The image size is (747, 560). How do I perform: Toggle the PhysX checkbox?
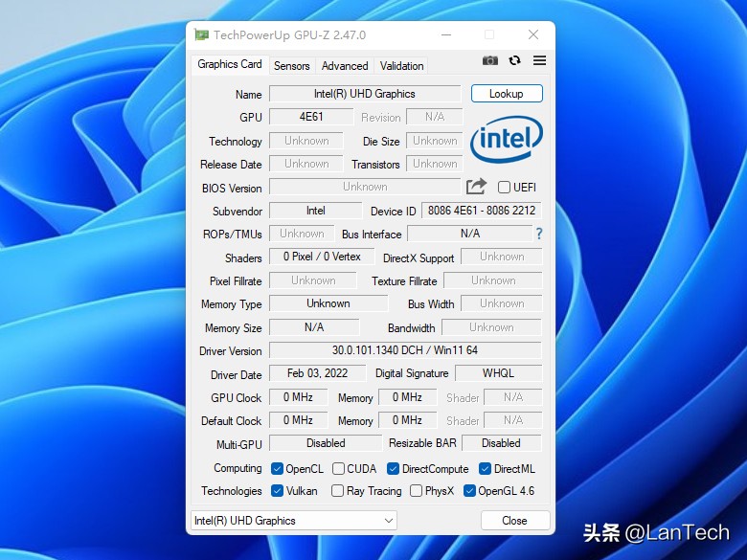[417, 491]
